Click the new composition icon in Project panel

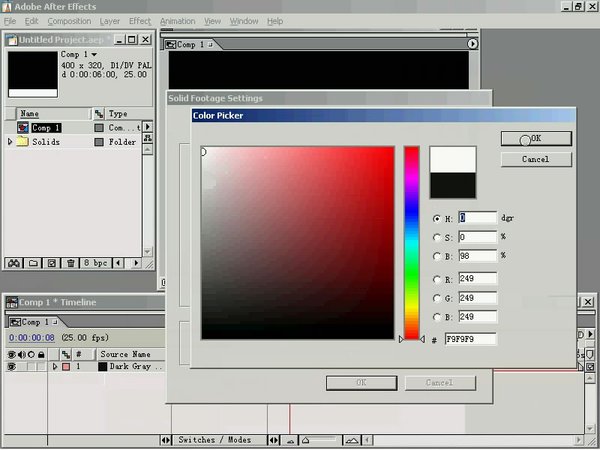[x=51, y=263]
